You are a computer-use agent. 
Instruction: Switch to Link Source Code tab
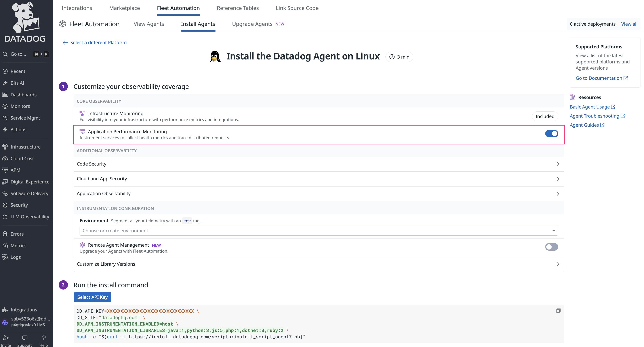tap(297, 8)
